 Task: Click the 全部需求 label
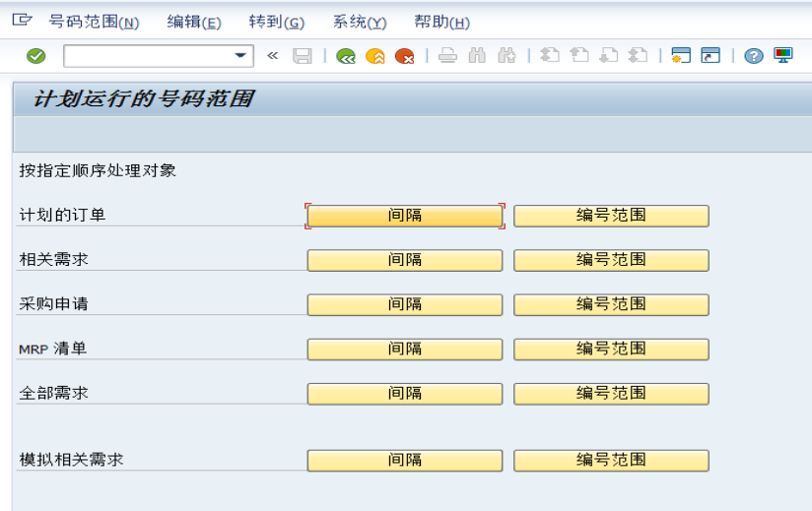click(54, 393)
